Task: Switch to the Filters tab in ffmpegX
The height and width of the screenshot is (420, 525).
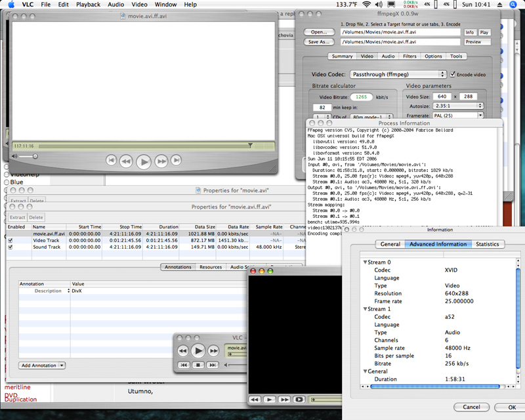Action: tap(409, 56)
